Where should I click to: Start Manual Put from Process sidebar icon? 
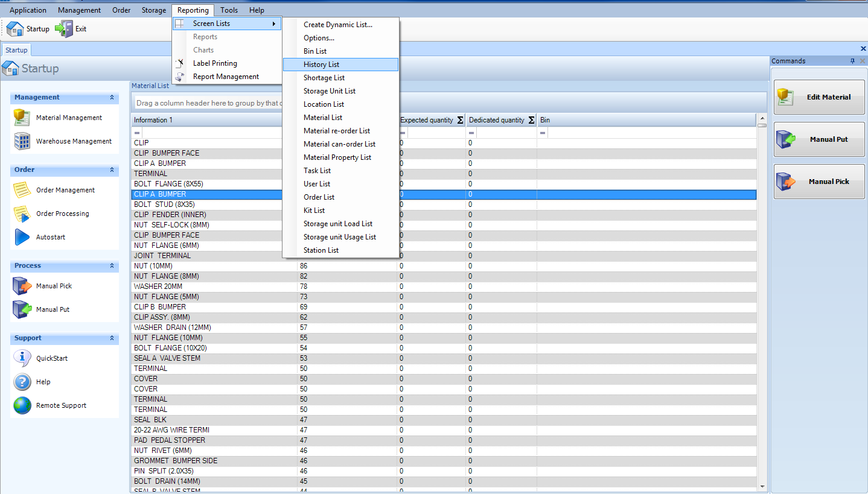[22, 309]
